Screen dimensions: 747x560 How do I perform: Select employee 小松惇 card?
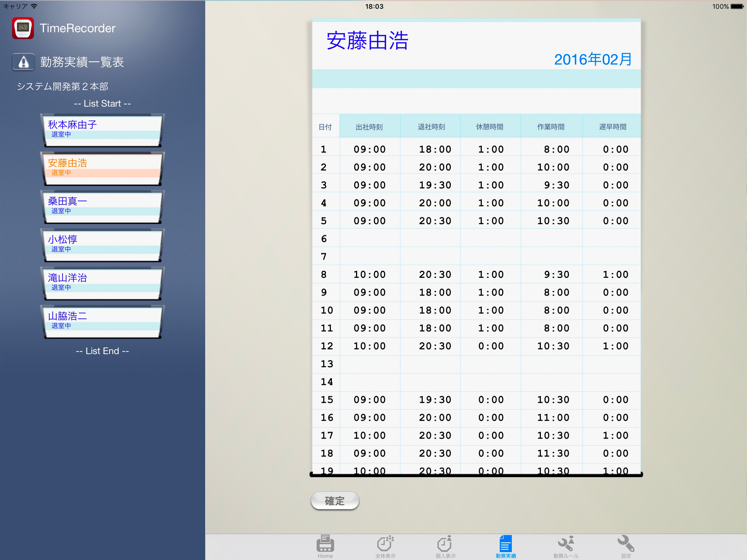coord(102,245)
